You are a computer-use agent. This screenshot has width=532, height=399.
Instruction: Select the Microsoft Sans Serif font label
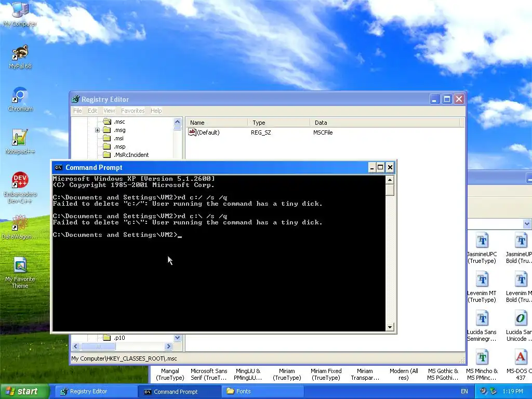click(209, 374)
